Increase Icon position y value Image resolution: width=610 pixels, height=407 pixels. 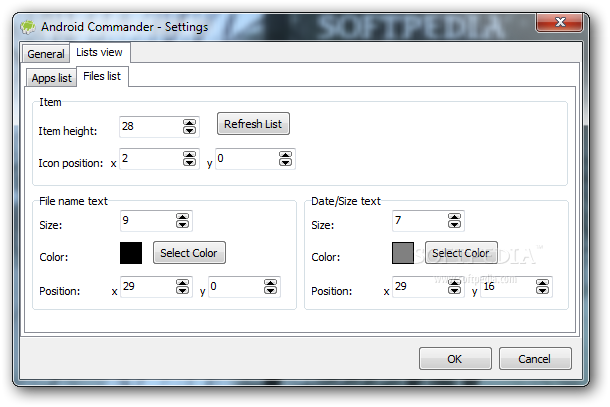[x=286, y=155]
